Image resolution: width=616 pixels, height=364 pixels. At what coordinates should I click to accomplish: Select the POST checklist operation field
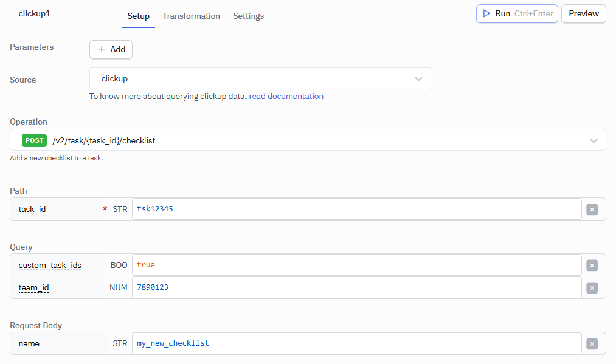[308, 140]
